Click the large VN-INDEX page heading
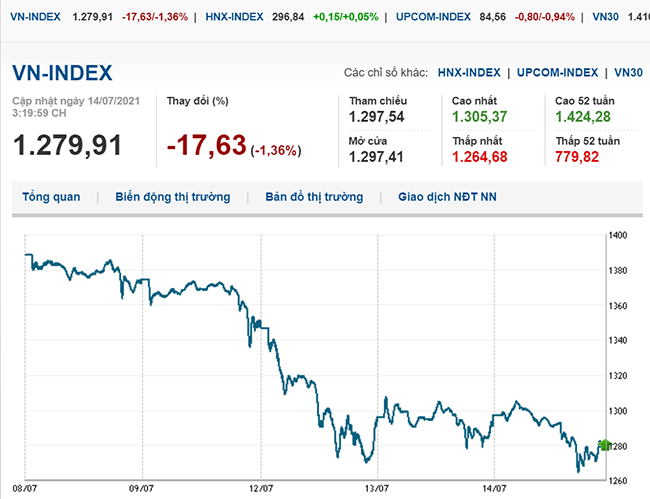Viewport: 650px width, 499px height. click(x=62, y=73)
